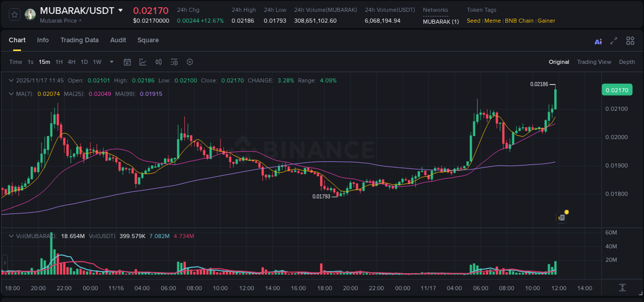Open the Gainer token tag link

546,21
